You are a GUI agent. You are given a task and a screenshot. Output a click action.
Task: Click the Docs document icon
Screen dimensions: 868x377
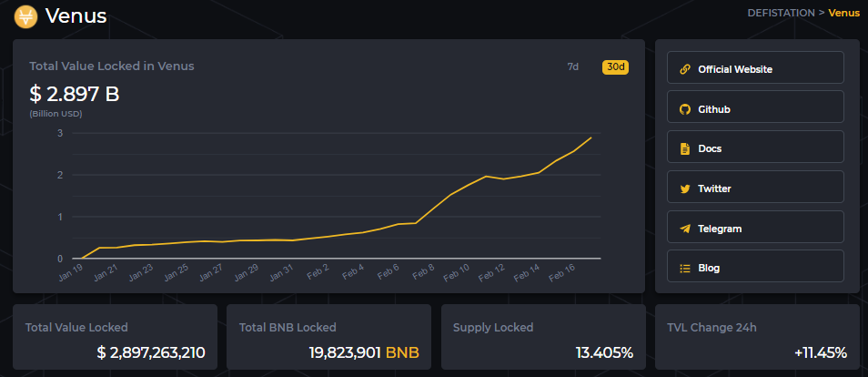coord(685,148)
